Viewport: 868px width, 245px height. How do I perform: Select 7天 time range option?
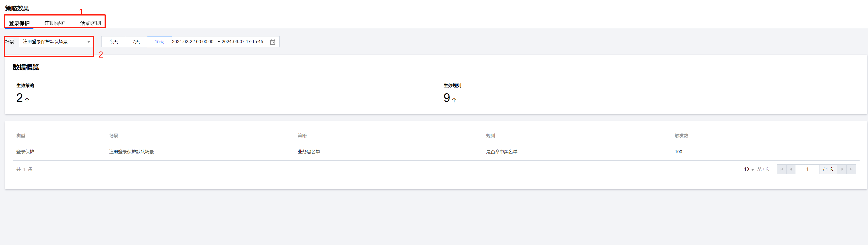pos(136,41)
